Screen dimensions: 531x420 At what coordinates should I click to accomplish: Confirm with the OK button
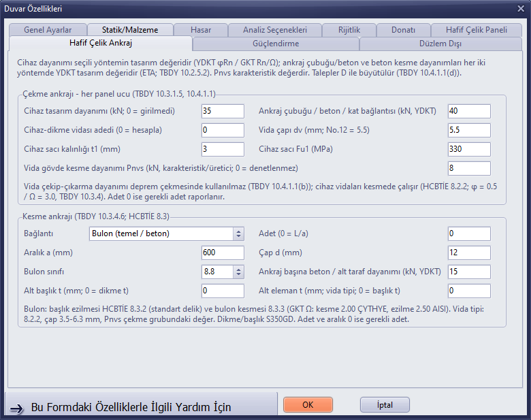(308, 405)
